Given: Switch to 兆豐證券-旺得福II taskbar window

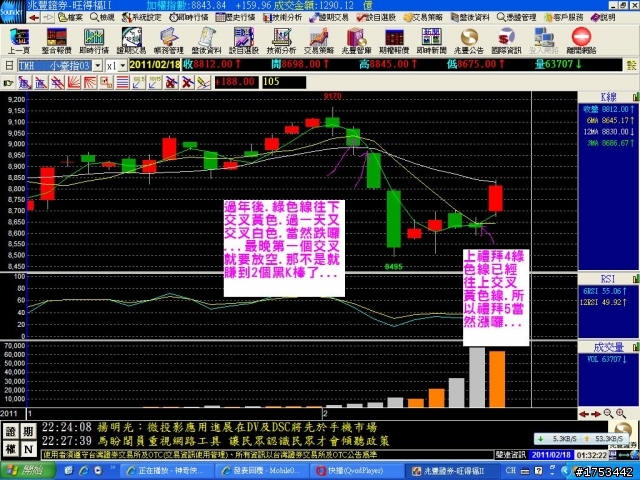Looking at the screenshot, I should click(452, 470).
